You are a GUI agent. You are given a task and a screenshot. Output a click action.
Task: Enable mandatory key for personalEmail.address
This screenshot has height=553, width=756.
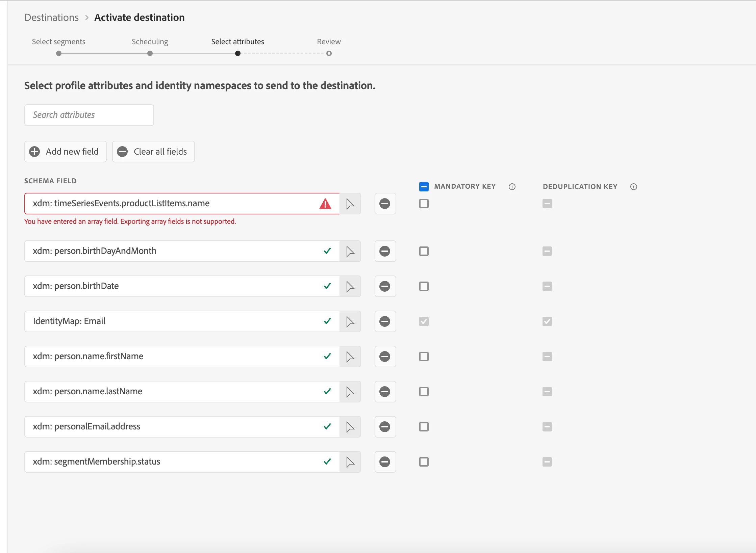pos(424,427)
